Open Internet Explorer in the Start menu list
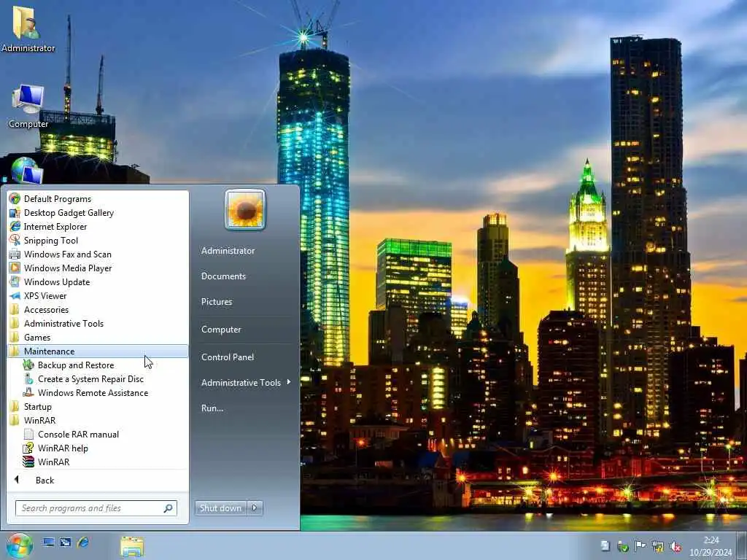747x560 pixels. click(x=55, y=227)
